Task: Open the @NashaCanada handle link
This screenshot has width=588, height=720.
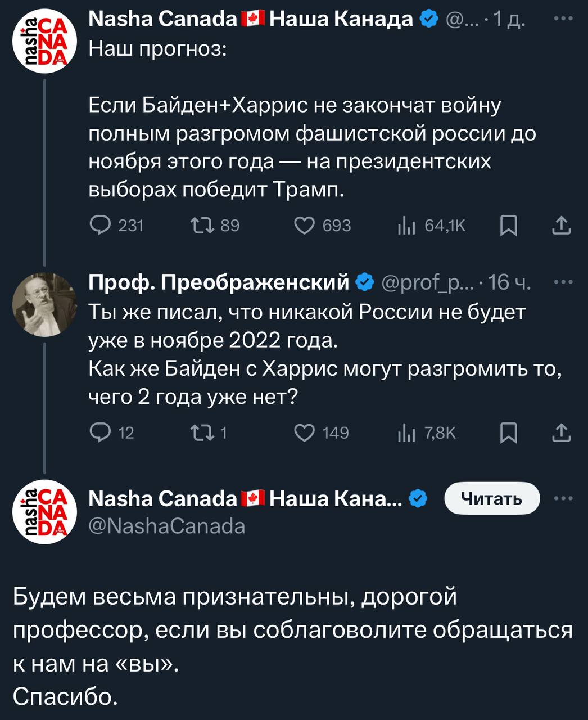Action: tap(167, 526)
